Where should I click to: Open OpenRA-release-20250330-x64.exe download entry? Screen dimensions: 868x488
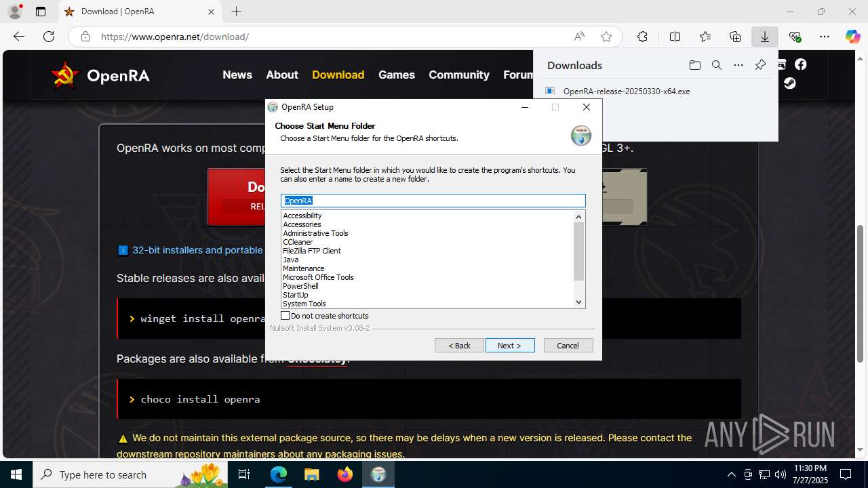click(x=627, y=91)
